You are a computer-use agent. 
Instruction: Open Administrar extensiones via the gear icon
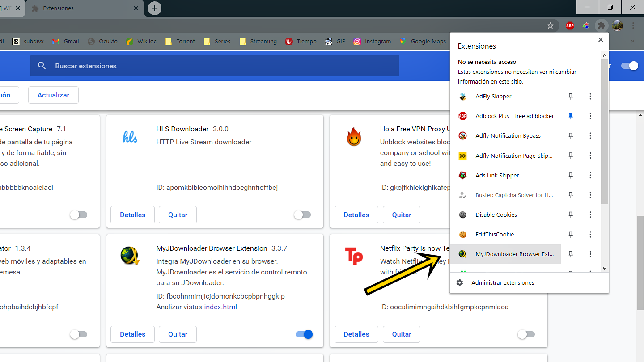[x=460, y=282]
